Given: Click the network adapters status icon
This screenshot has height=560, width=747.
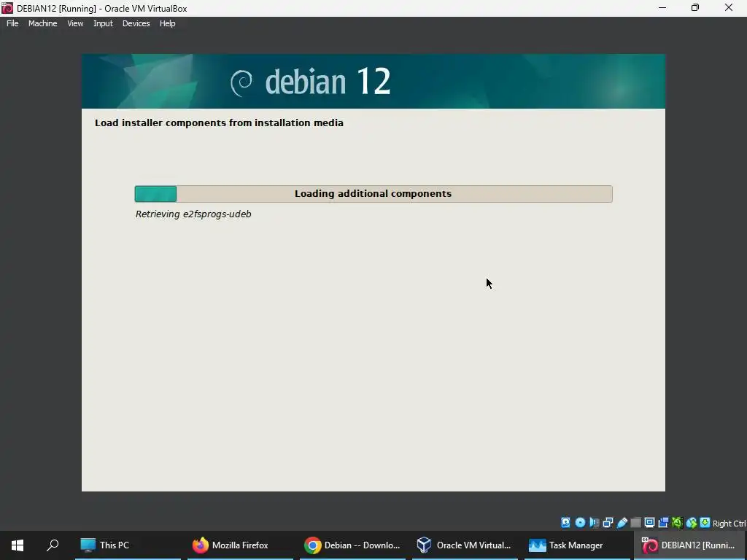Looking at the screenshot, I should pos(608,522).
